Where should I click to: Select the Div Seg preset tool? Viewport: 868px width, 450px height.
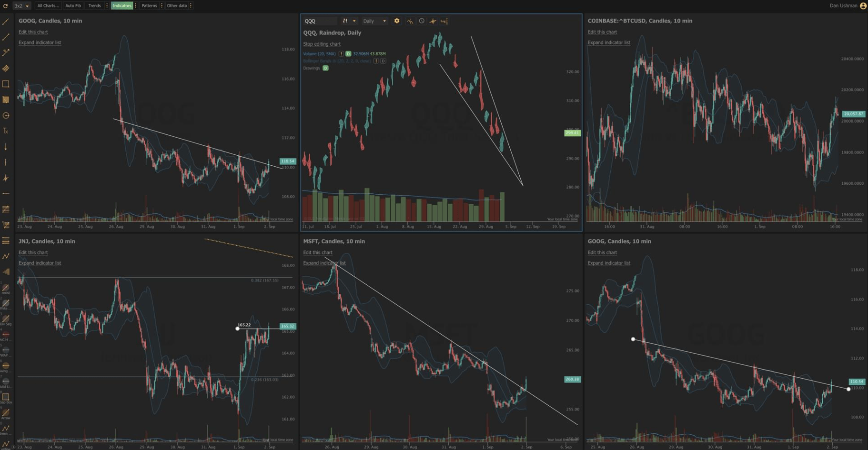point(6,320)
